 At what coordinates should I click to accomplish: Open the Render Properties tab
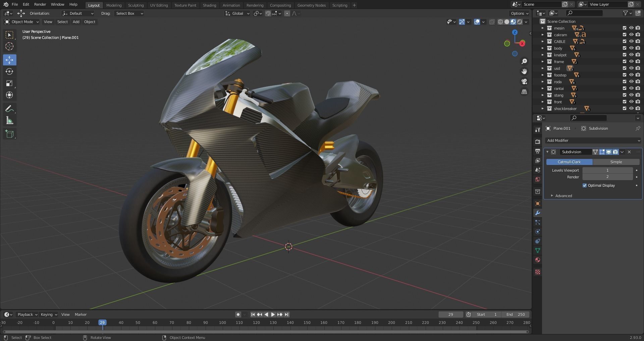[538, 142]
